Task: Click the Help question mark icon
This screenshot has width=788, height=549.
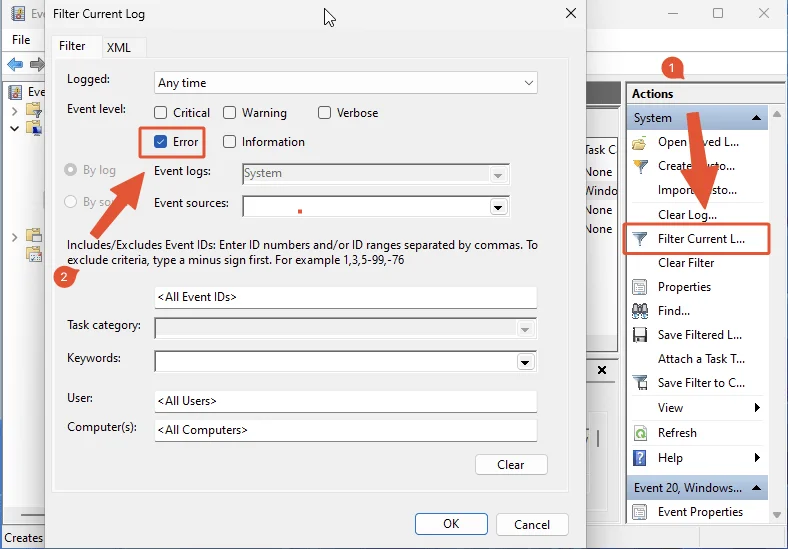Action: [x=640, y=458]
